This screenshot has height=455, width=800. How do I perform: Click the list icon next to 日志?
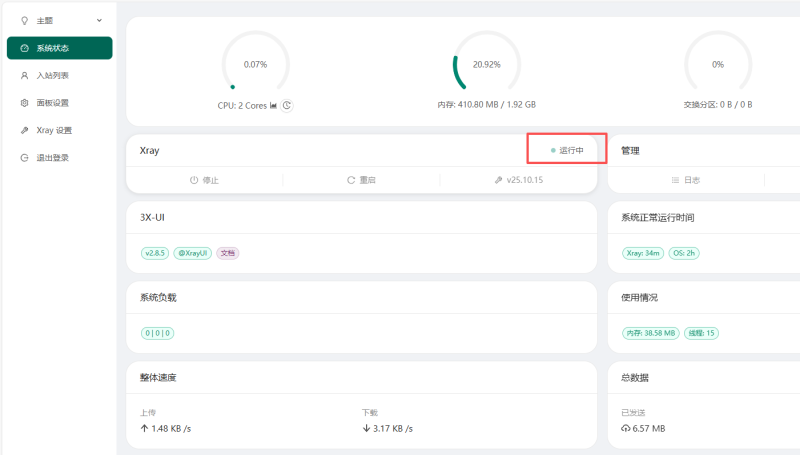pyautogui.click(x=675, y=180)
